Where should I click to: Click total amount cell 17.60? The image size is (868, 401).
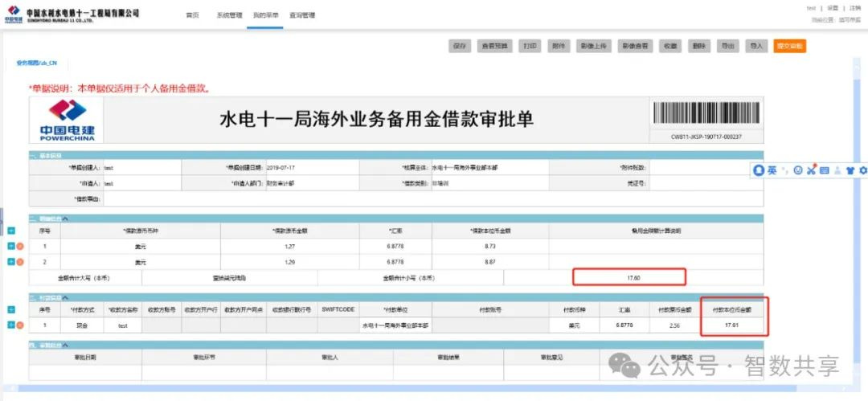[x=633, y=277]
